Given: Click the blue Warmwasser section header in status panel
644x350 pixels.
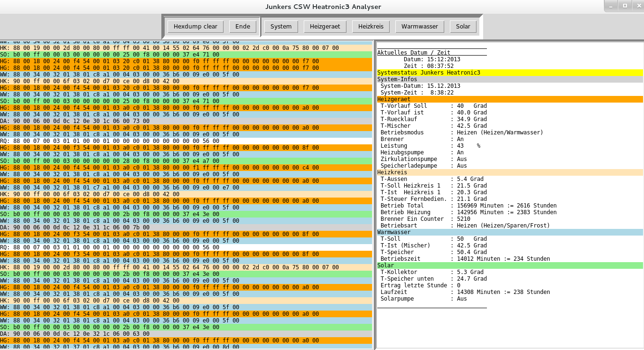Looking at the screenshot, I should (510, 232).
